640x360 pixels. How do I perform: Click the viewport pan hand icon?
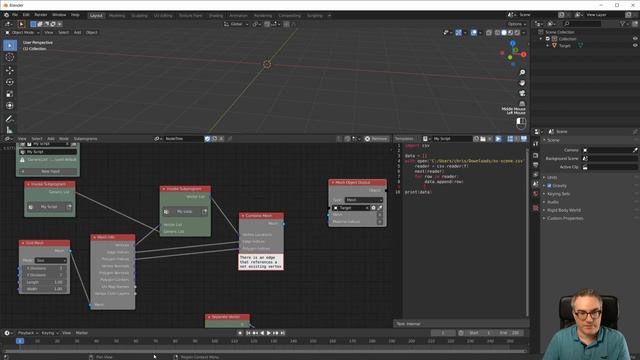point(522,83)
